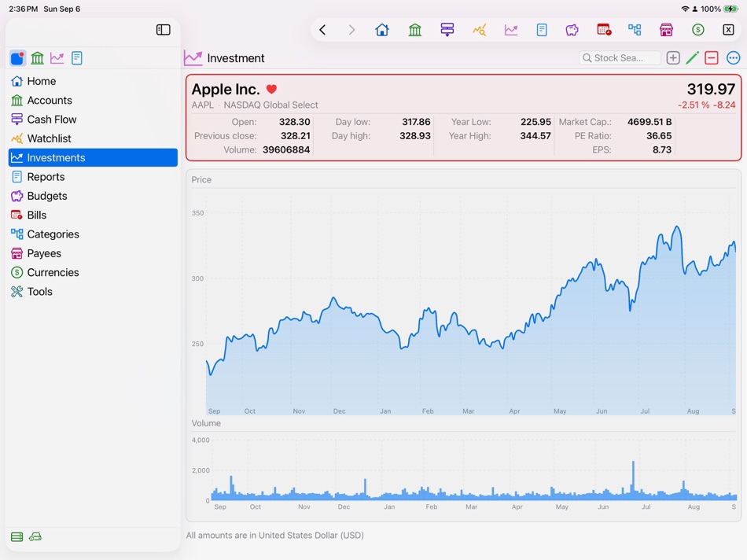Click the Price chart heading

tap(201, 179)
